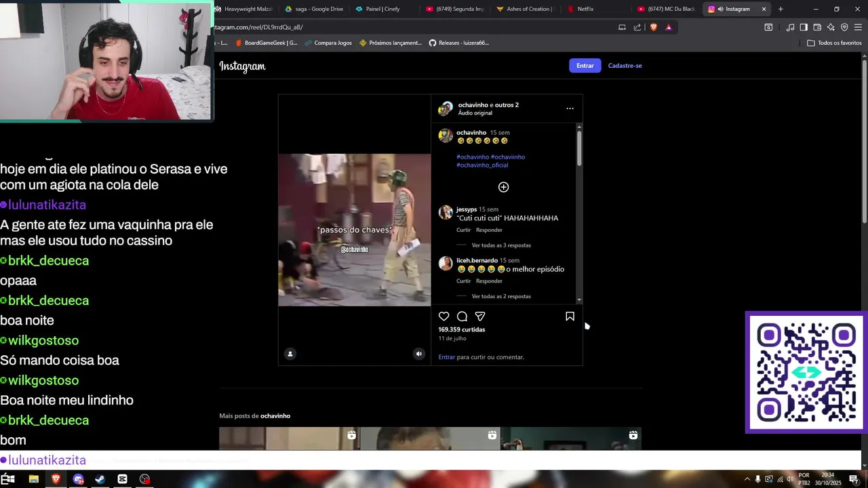Open liceh.bernardo commenter username

[x=477, y=260]
